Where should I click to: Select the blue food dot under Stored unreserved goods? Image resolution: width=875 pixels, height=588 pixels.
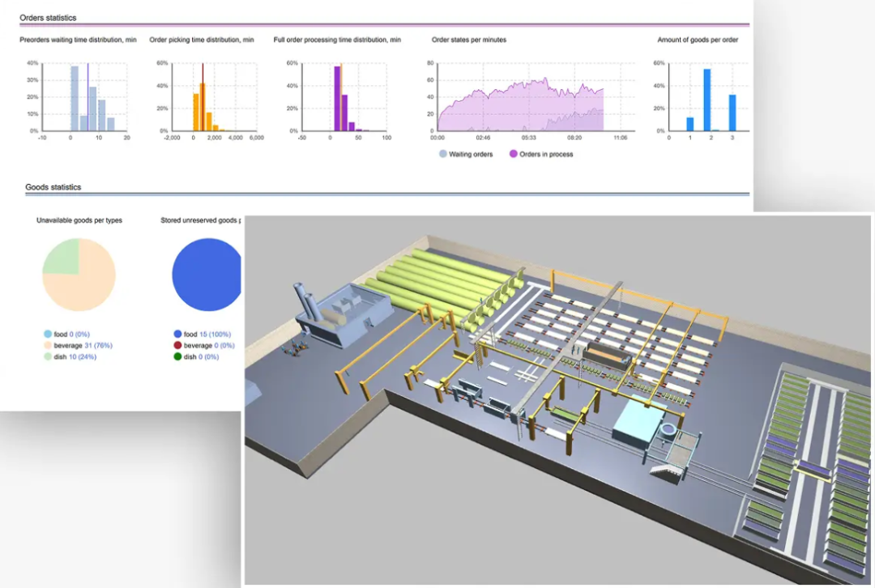[x=177, y=334]
